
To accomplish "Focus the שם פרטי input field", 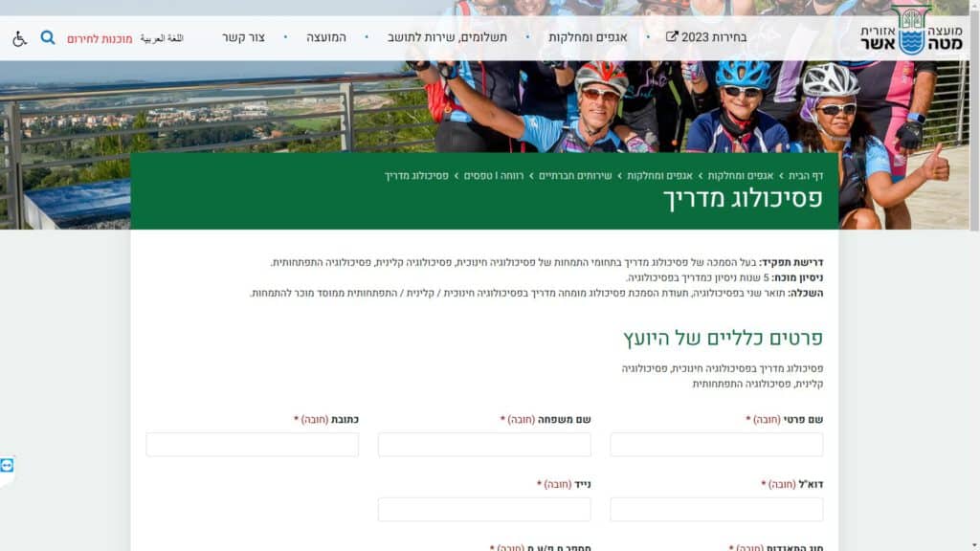I will pyautogui.click(x=716, y=445).
